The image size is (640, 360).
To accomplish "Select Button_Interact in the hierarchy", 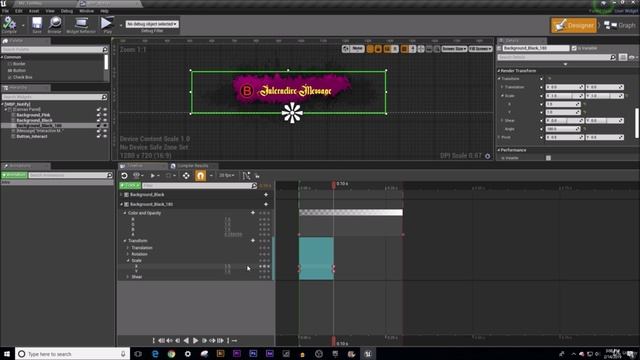I will pyautogui.click(x=32, y=136).
